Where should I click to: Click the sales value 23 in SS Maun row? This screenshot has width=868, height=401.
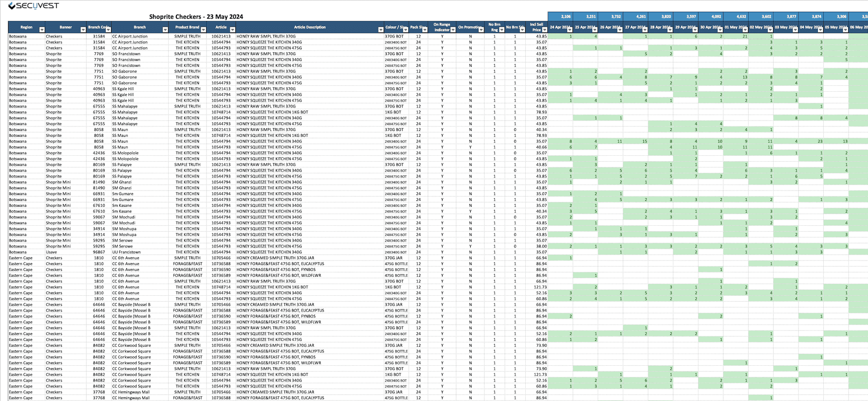point(820,141)
